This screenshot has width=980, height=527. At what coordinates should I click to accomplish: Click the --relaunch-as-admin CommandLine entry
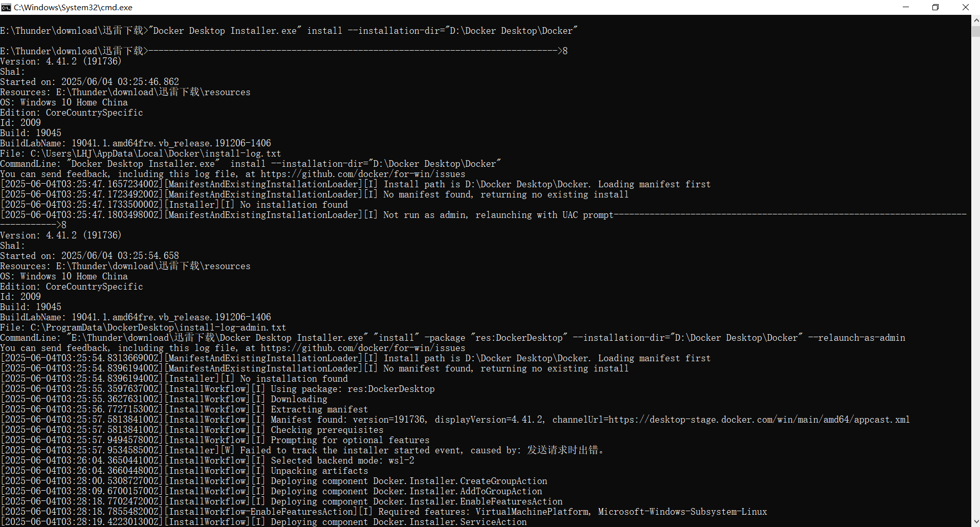pyautogui.click(x=453, y=338)
